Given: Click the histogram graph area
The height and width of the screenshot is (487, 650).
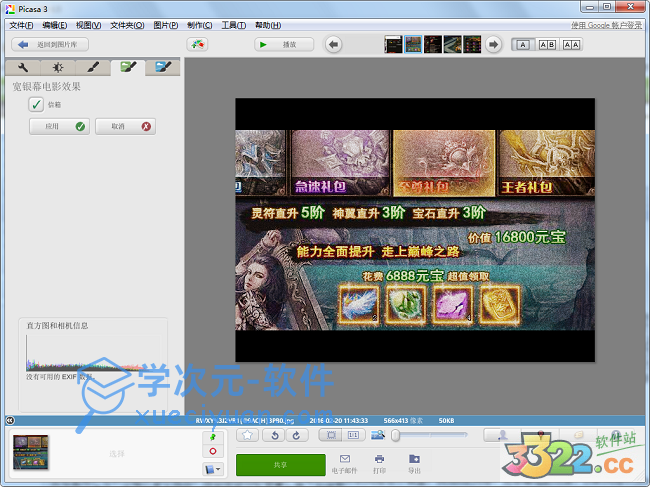Looking at the screenshot, I should (93, 353).
